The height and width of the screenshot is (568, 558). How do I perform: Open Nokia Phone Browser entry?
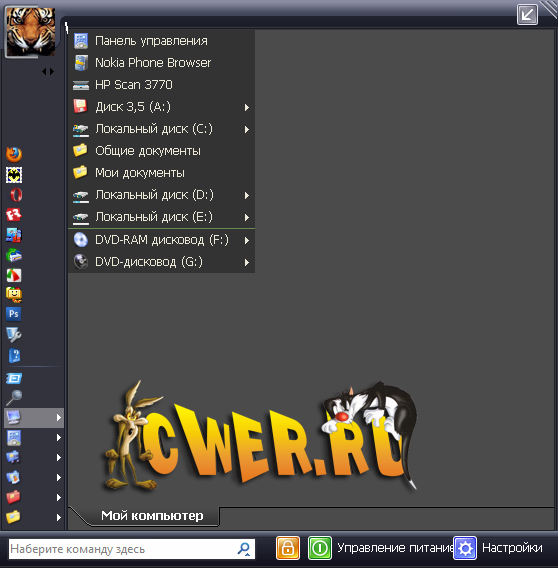[162, 63]
